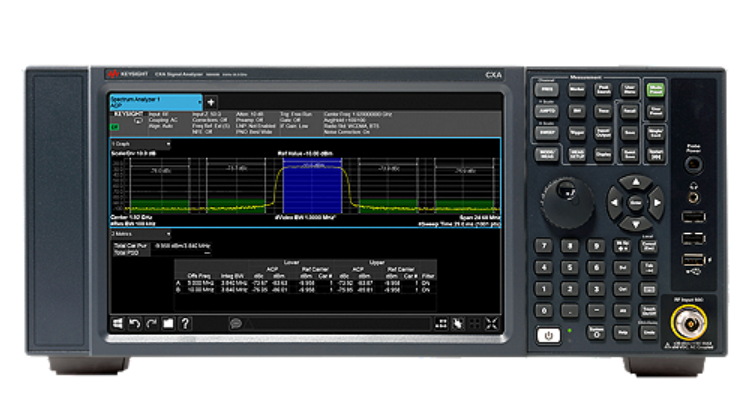Tap the Scale/Div readout above graph
Viewport: 750px width, 407px height.
tap(133, 154)
